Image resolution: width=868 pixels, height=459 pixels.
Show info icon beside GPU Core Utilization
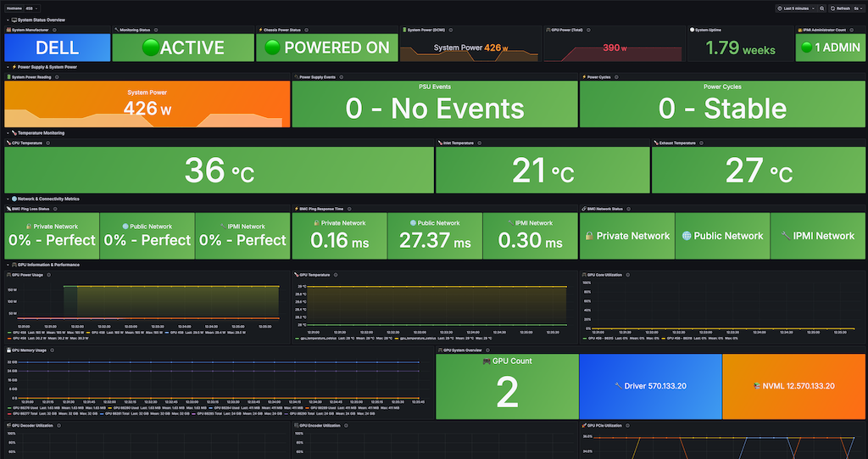628,275
